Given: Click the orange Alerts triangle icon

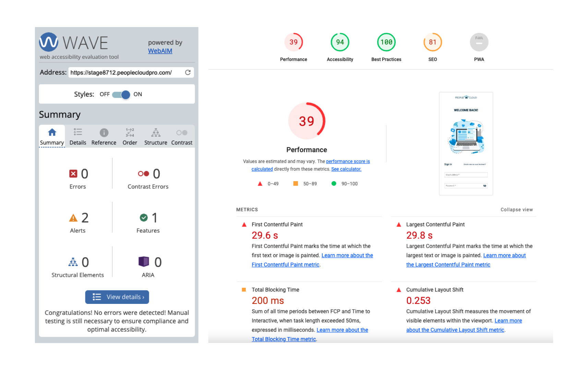Looking at the screenshot, I should (73, 218).
